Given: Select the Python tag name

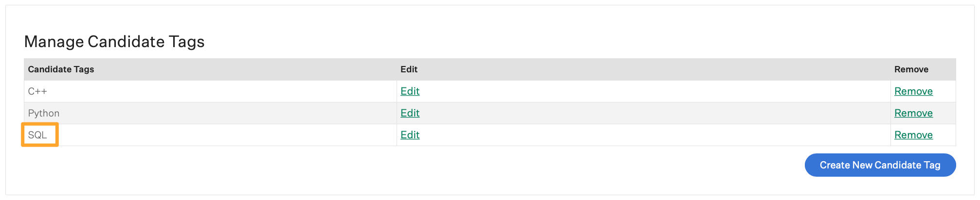Looking at the screenshot, I should [x=44, y=113].
